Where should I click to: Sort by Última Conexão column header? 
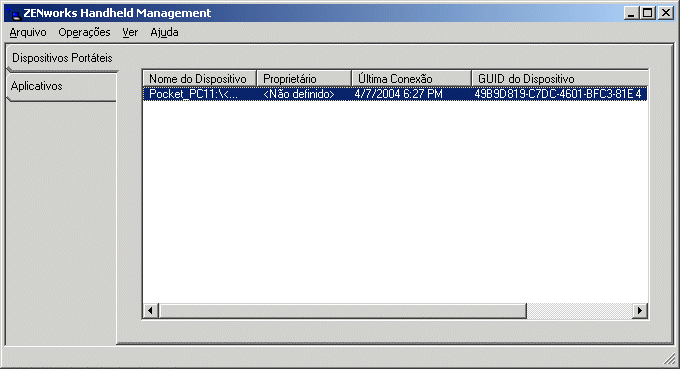(x=411, y=78)
